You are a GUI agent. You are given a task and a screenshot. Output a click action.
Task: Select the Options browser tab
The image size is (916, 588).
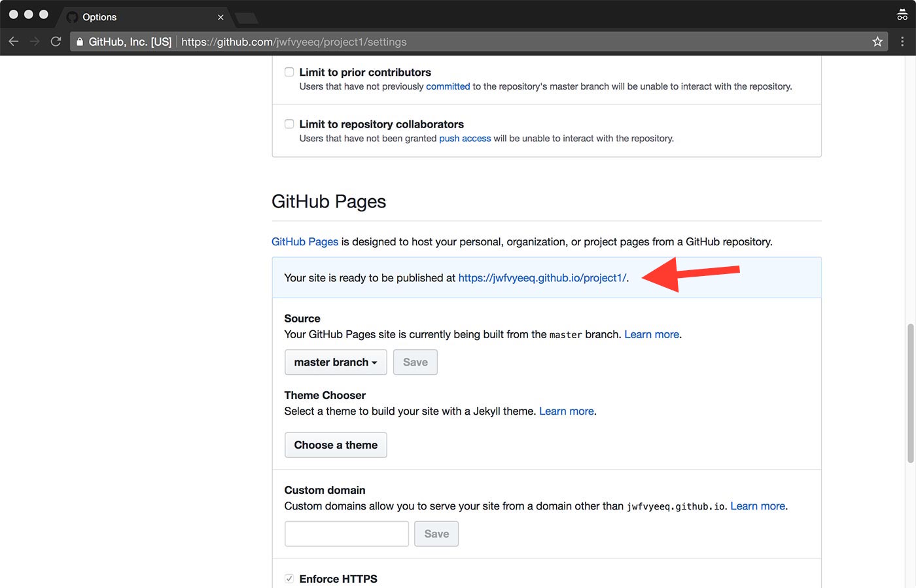pos(145,17)
